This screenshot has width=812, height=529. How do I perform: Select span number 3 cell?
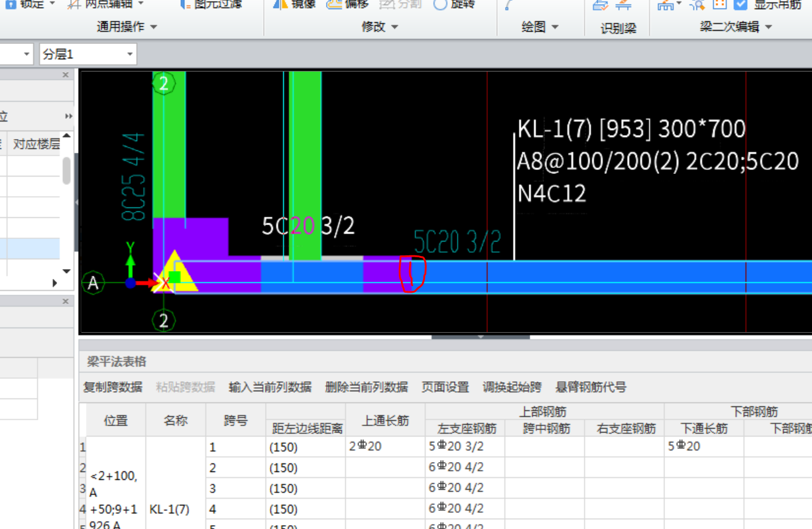tap(235, 488)
